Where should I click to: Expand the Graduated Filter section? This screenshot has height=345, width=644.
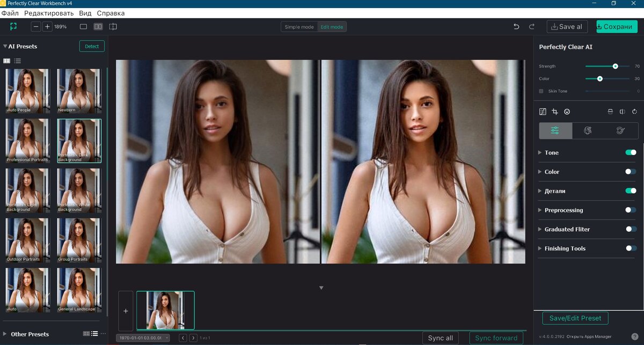coord(540,229)
